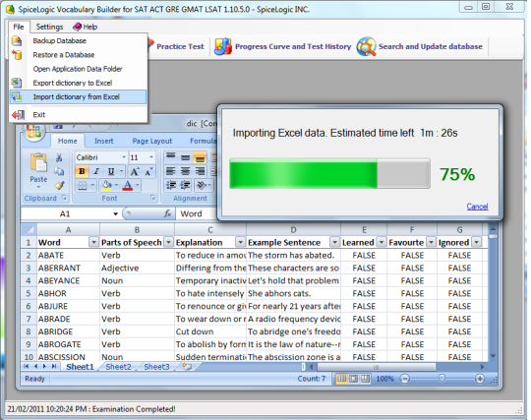Image resolution: width=531 pixels, height=420 pixels.
Task: Click the Copy icon in Clipboard group
Action: point(59,171)
